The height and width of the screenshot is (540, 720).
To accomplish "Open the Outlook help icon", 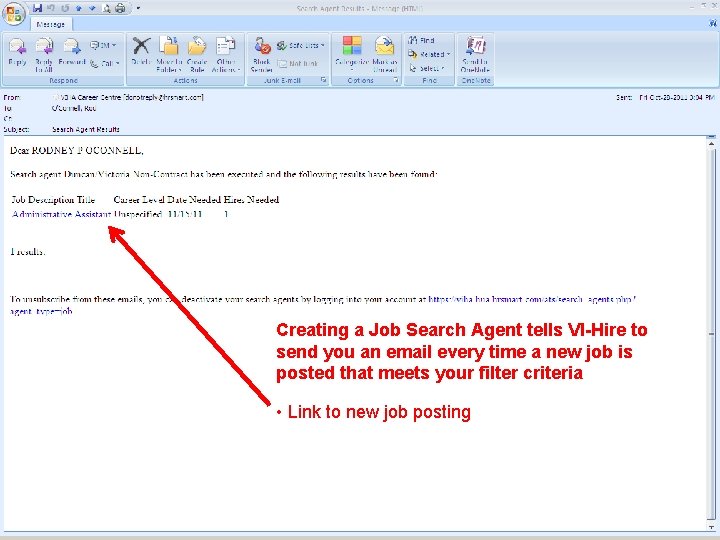I will pos(713,23).
